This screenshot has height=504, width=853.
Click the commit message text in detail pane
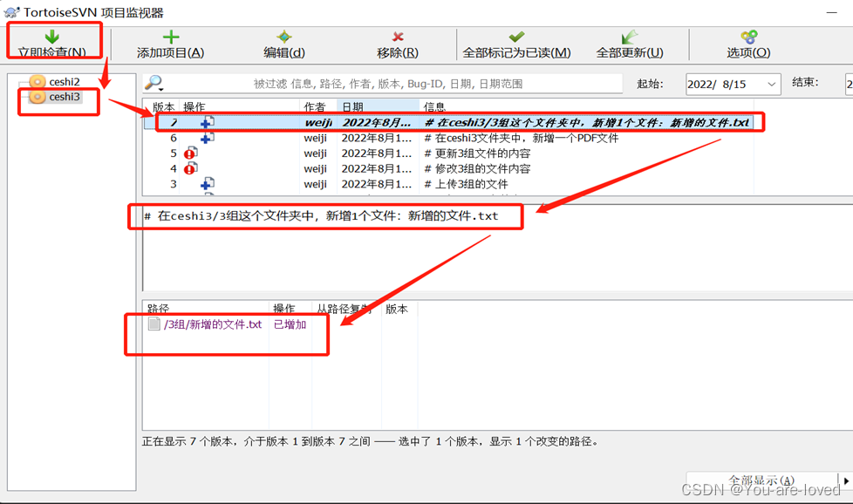pyautogui.click(x=321, y=216)
